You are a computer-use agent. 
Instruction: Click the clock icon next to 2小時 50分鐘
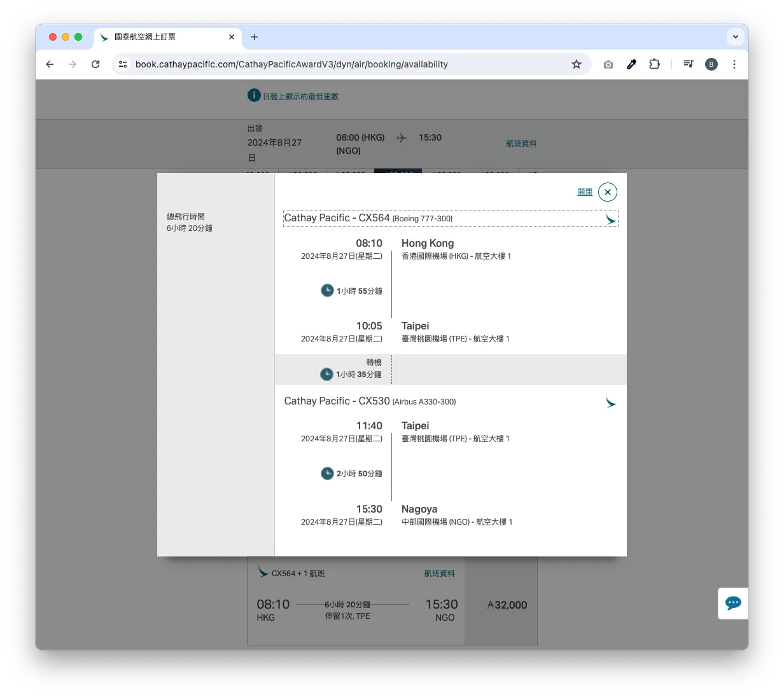pos(327,473)
